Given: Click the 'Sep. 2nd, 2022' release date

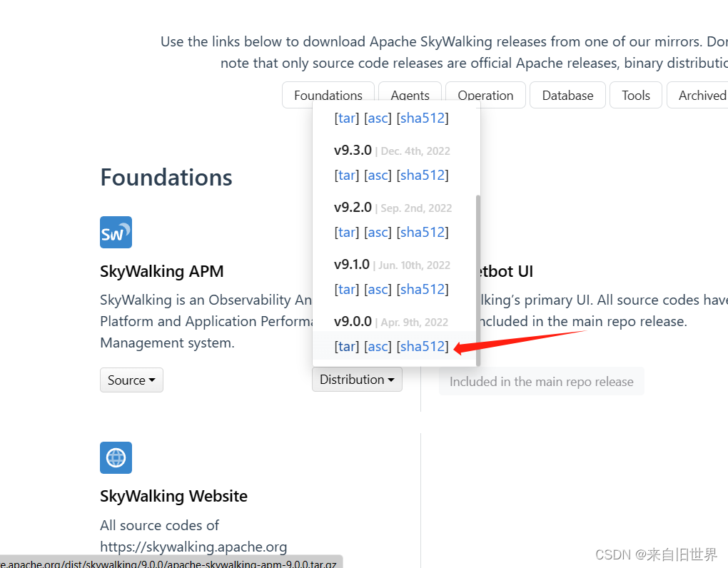Looking at the screenshot, I should 417,208.
